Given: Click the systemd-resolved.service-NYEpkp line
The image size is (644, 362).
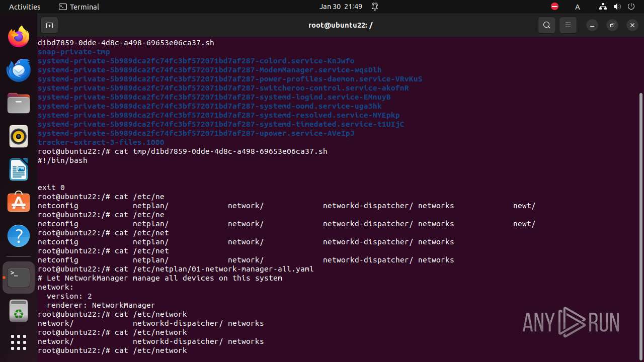Looking at the screenshot, I should coord(219,115).
